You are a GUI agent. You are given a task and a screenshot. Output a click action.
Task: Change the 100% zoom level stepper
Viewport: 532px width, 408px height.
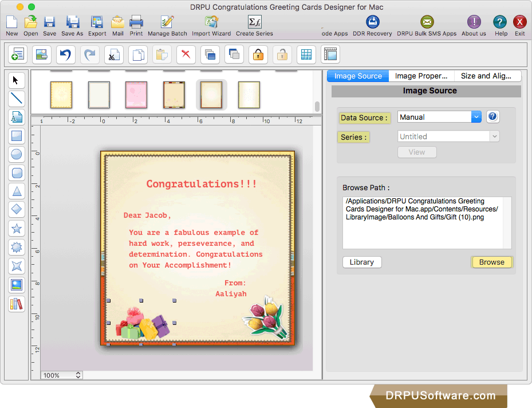[78, 375]
